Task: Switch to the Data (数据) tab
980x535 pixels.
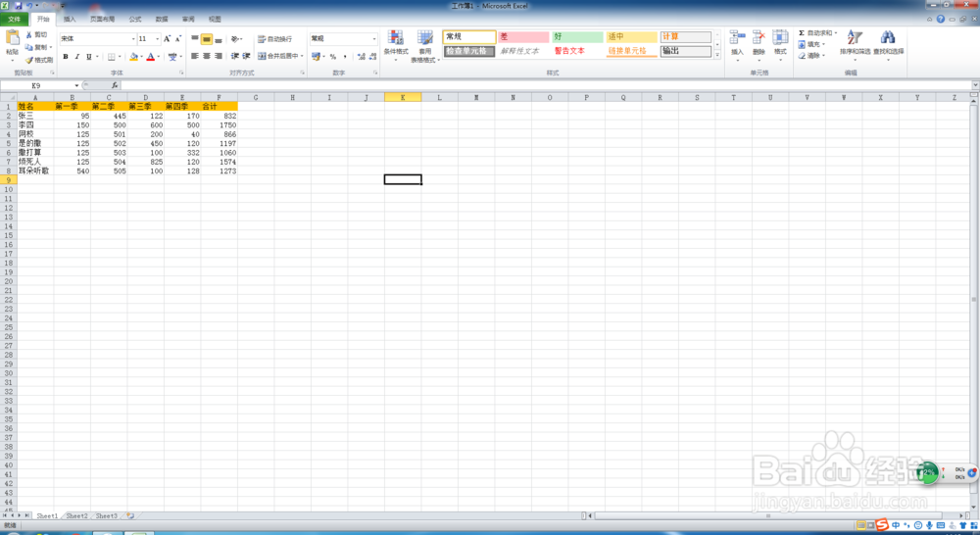Action: pyautogui.click(x=162, y=20)
